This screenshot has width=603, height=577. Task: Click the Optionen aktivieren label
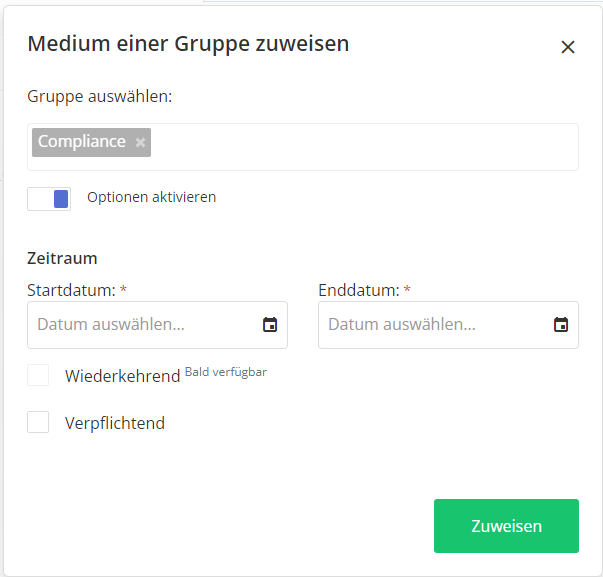point(151,197)
